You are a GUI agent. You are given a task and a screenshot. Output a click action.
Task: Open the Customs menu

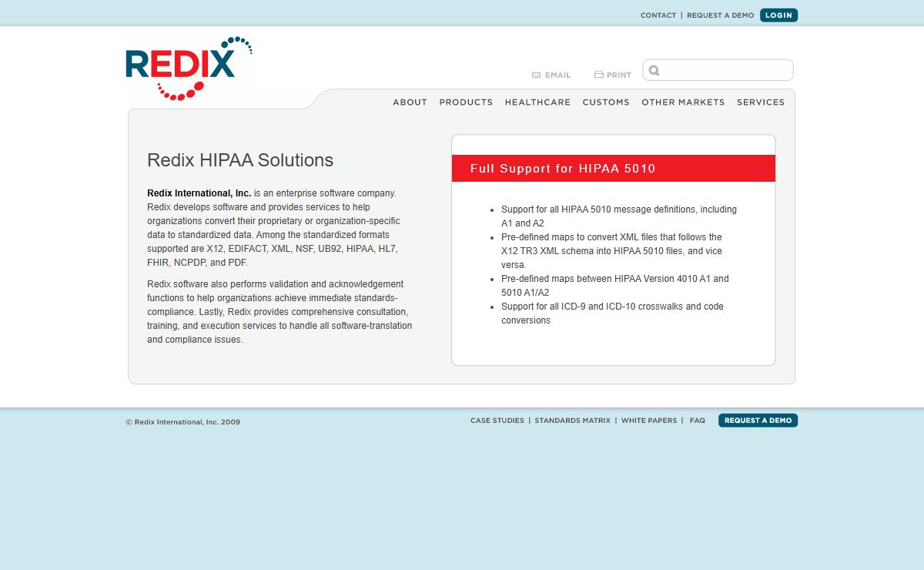606,102
